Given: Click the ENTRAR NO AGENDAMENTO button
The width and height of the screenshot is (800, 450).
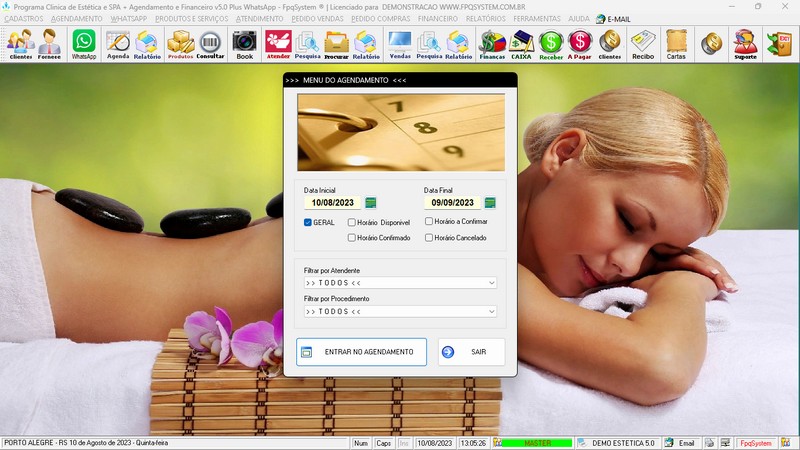Looking at the screenshot, I should point(361,352).
